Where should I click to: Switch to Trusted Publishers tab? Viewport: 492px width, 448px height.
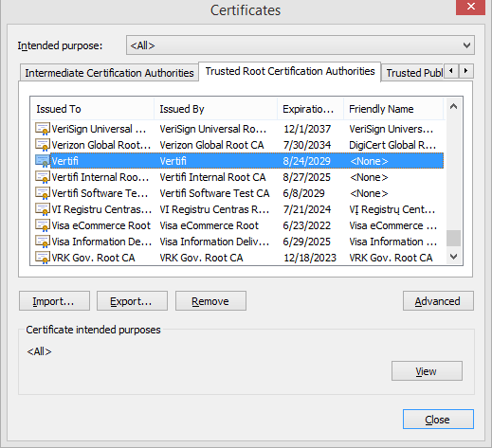click(413, 73)
